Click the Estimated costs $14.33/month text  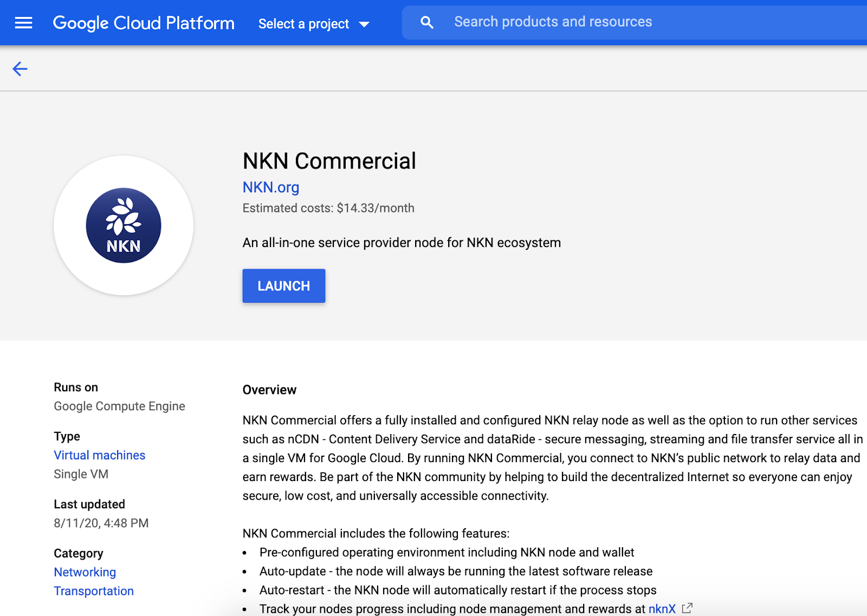pyautogui.click(x=328, y=208)
